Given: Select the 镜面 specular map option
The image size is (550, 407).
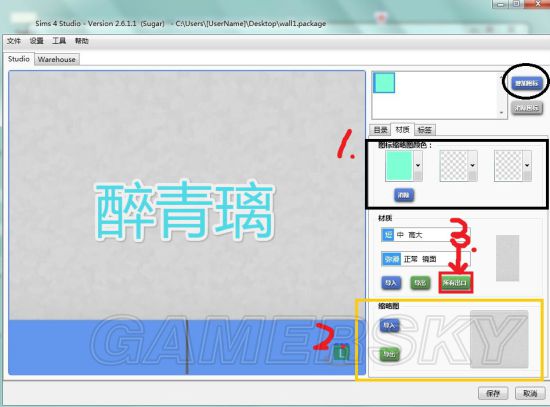Looking at the screenshot, I should (429, 259).
